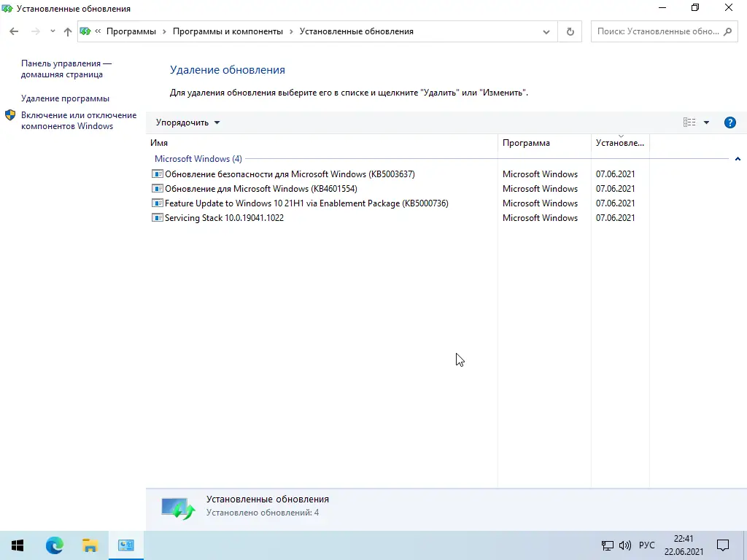Refresh the installed updates view
The height and width of the screenshot is (560, 747).
point(569,31)
